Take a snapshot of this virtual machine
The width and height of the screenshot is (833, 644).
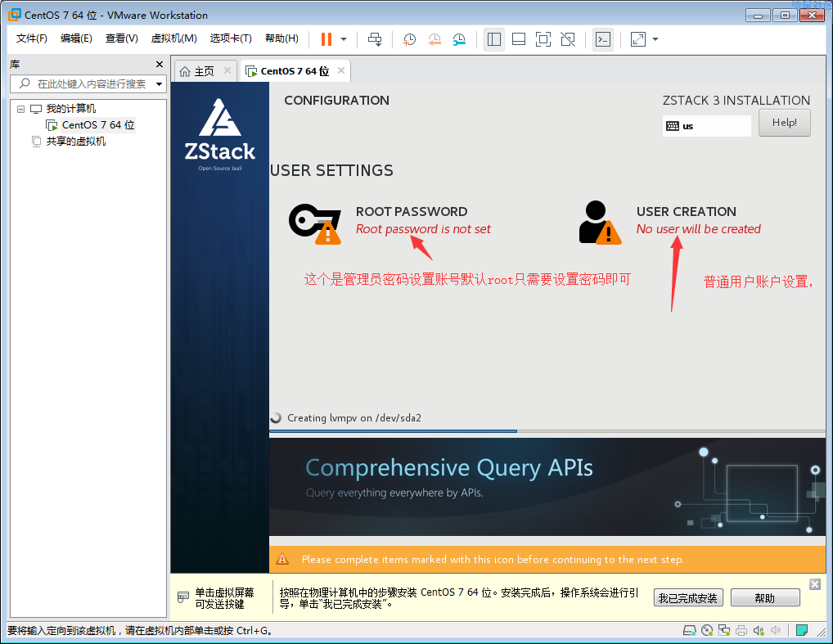pyautogui.click(x=409, y=39)
